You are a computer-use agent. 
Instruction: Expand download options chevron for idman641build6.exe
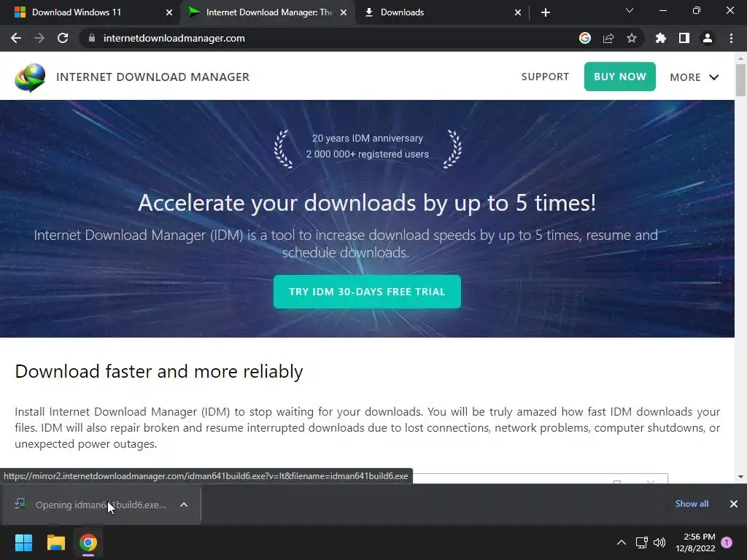[184, 505]
